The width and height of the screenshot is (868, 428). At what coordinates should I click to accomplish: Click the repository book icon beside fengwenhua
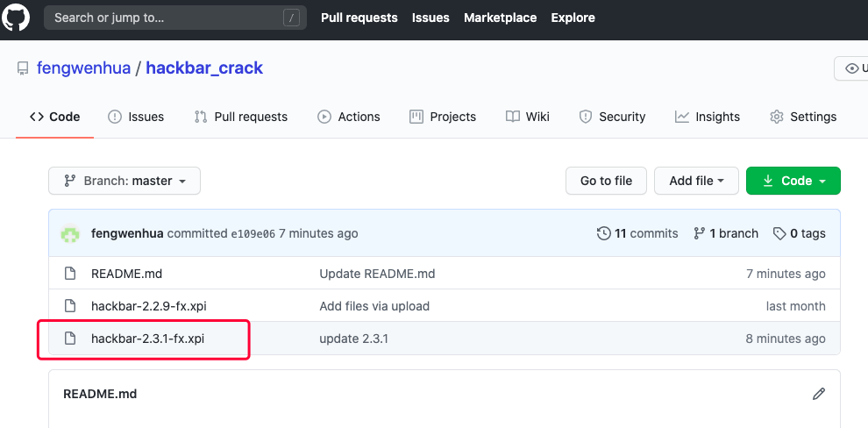(22, 68)
